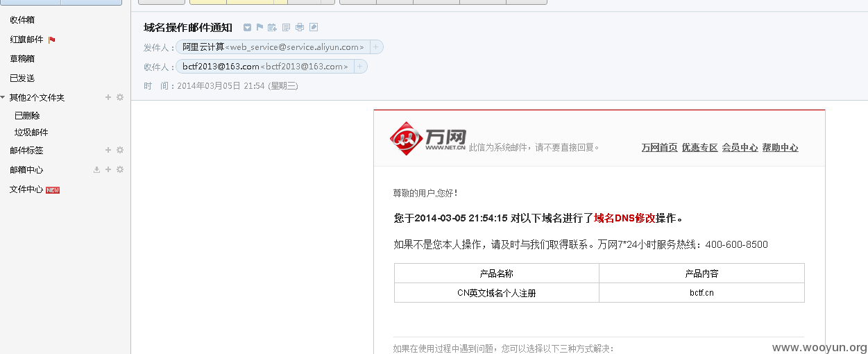This screenshot has height=354, width=868.
Task: Click the 万网首页 link
Action: tap(659, 148)
